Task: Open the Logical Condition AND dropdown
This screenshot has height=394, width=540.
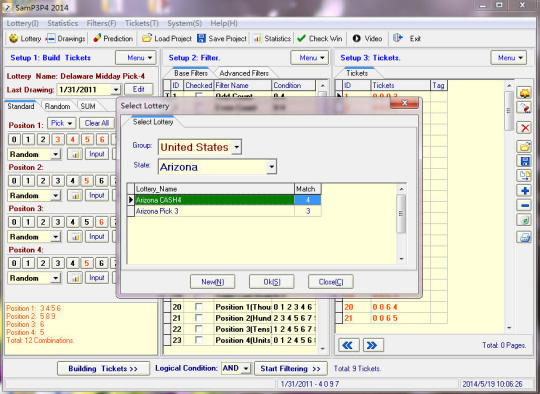Action: tap(246, 369)
